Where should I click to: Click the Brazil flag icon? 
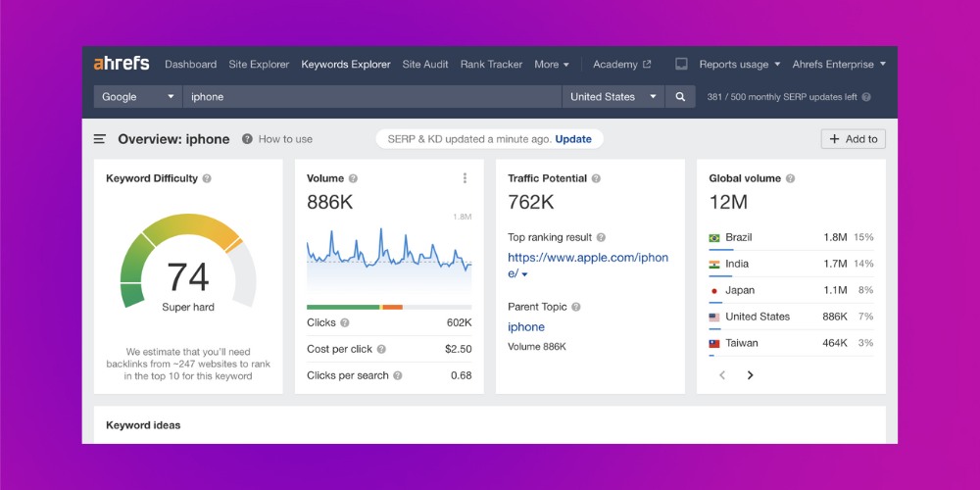tap(714, 238)
